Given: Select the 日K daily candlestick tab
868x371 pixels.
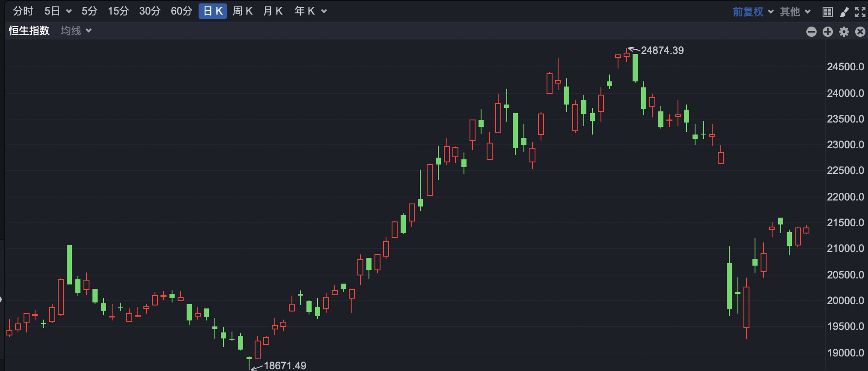Looking at the screenshot, I should 213,11.
